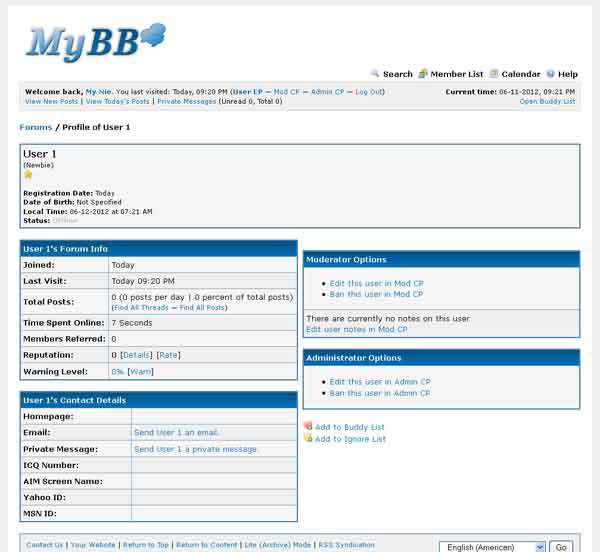Click the Help question mark icon
The width and height of the screenshot is (600, 552).
pos(550,74)
